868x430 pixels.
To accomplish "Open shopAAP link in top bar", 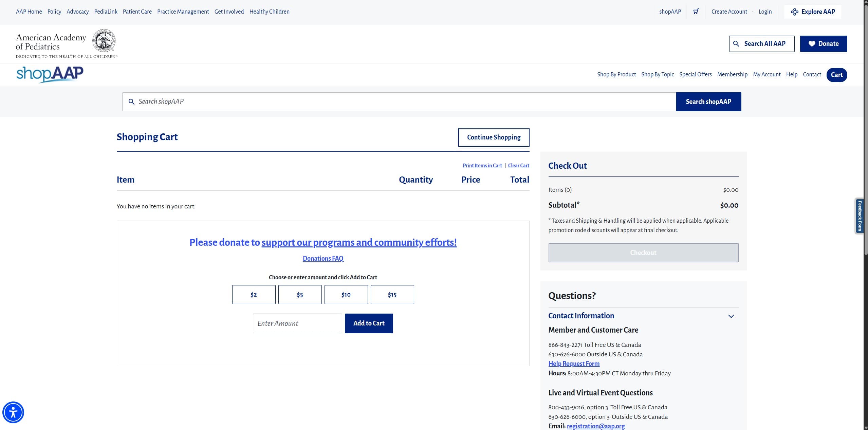I will 670,12.
